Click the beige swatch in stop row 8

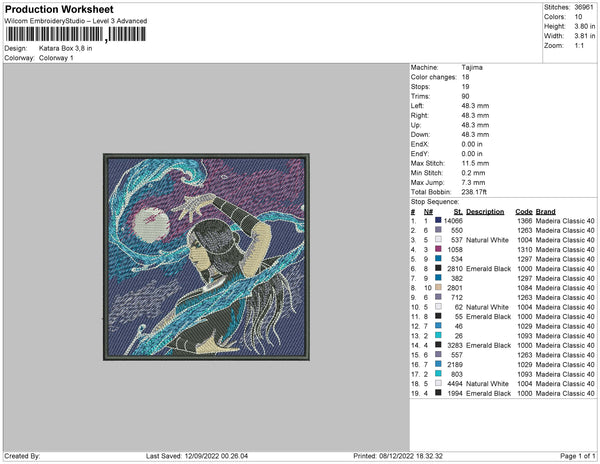point(438,287)
